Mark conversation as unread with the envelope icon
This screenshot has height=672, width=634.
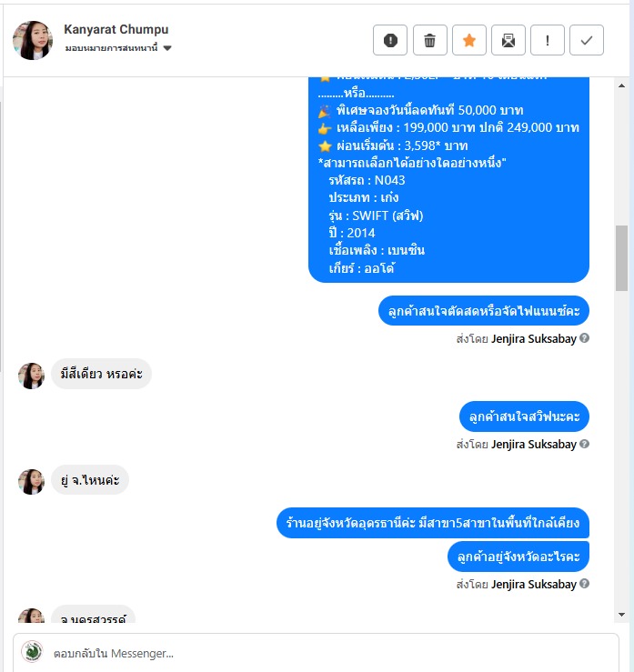tap(508, 40)
